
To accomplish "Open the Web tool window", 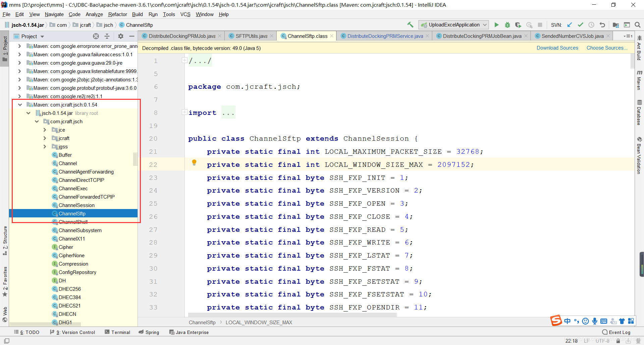I will (5, 315).
